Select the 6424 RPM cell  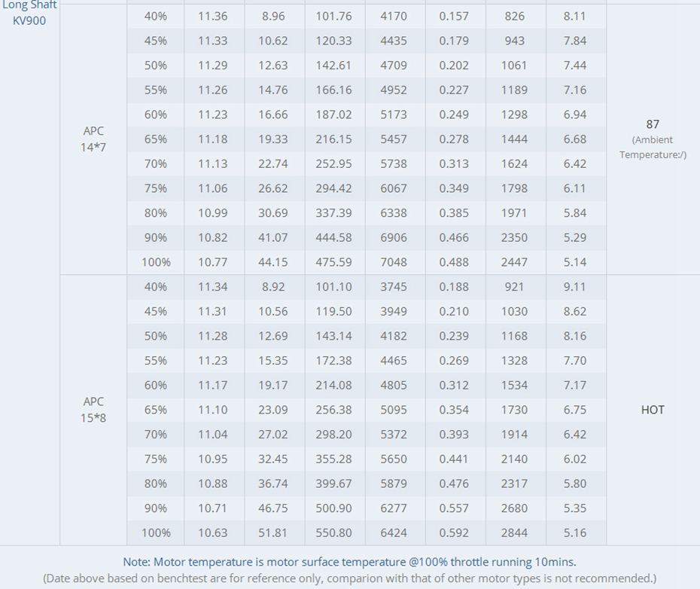(394, 533)
